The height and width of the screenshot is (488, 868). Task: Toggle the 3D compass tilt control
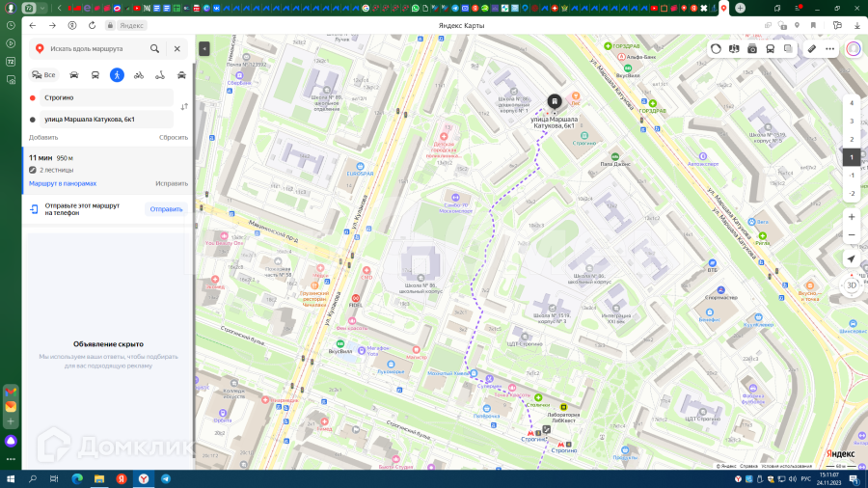coord(852,285)
